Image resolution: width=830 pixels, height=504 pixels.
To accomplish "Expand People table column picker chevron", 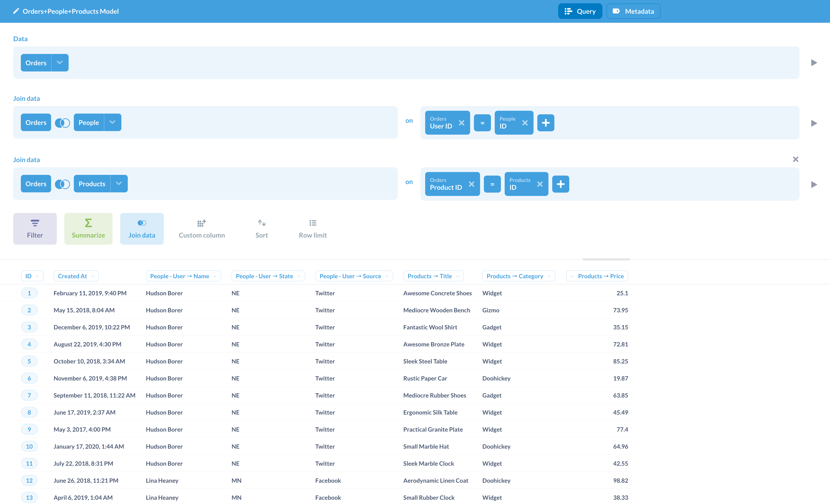I will pos(113,122).
